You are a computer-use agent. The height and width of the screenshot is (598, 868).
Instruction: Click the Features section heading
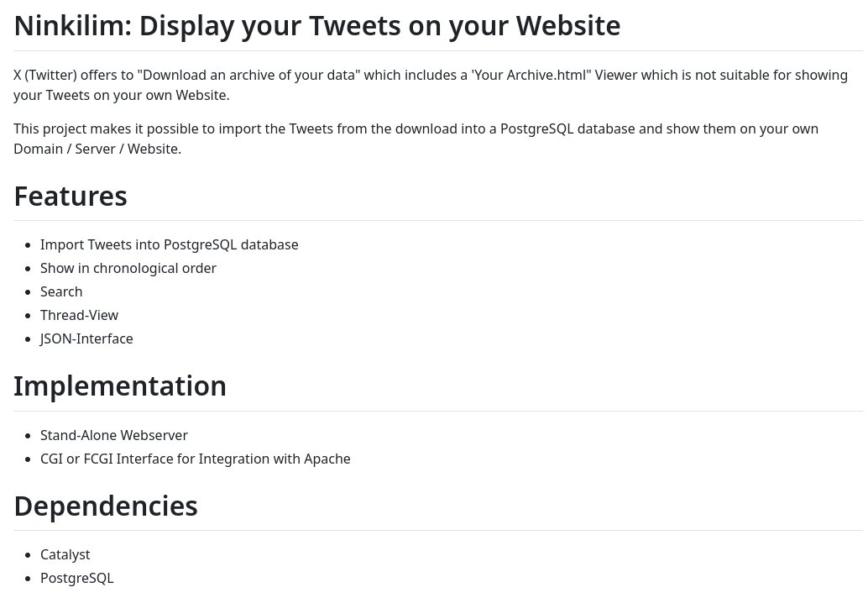[x=71, y=196]
